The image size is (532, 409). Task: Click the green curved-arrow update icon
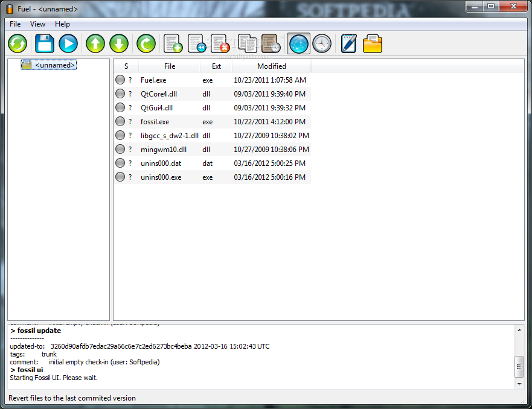tap(146, 43)
